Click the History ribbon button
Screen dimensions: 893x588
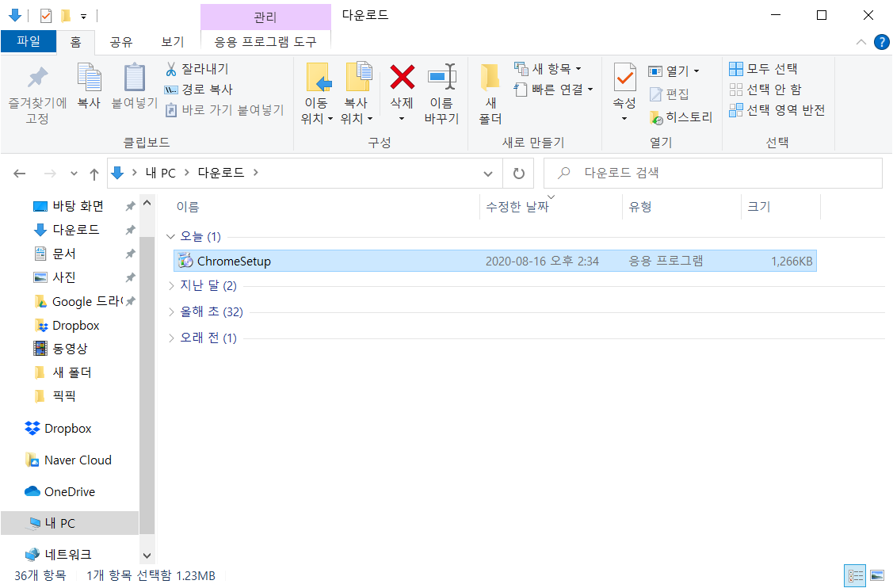point(681,117)
